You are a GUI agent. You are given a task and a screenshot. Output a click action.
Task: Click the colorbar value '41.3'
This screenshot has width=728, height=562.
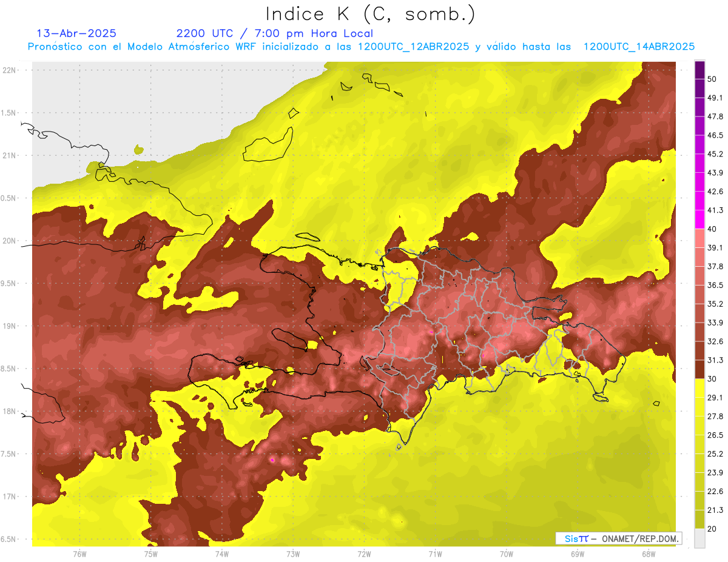[715, 210]
